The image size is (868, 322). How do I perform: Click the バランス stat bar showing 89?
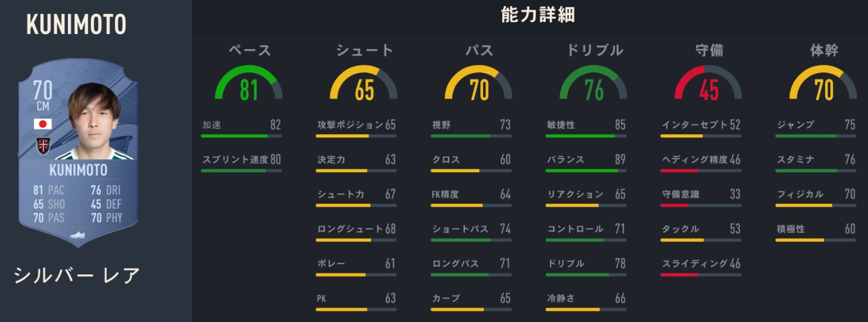(586, 170)
